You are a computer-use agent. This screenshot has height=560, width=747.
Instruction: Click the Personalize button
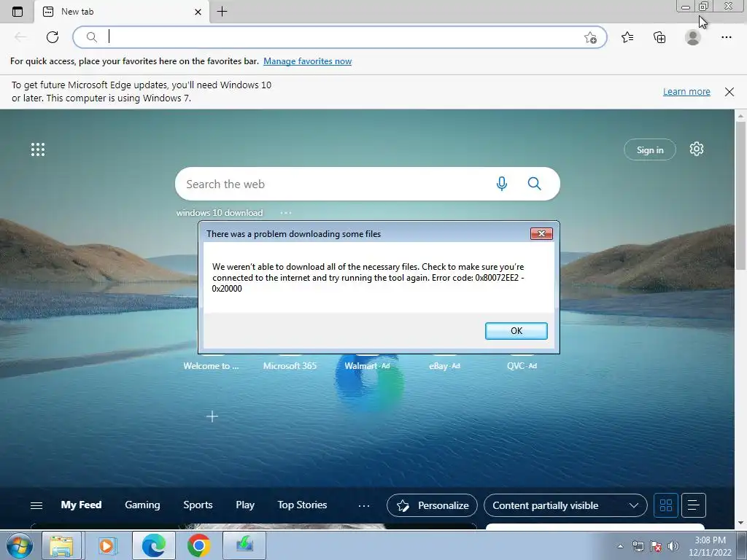(x=432, y=505)
